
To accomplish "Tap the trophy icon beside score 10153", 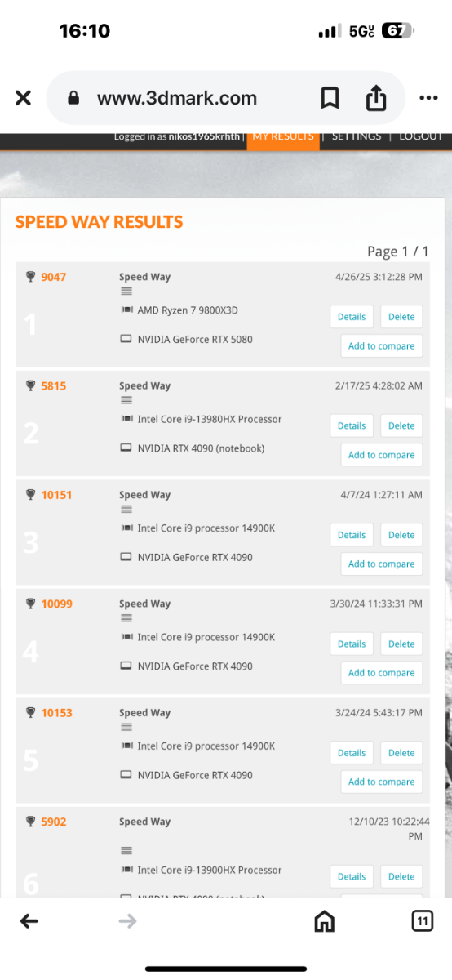I will click(x=31, y=713).
